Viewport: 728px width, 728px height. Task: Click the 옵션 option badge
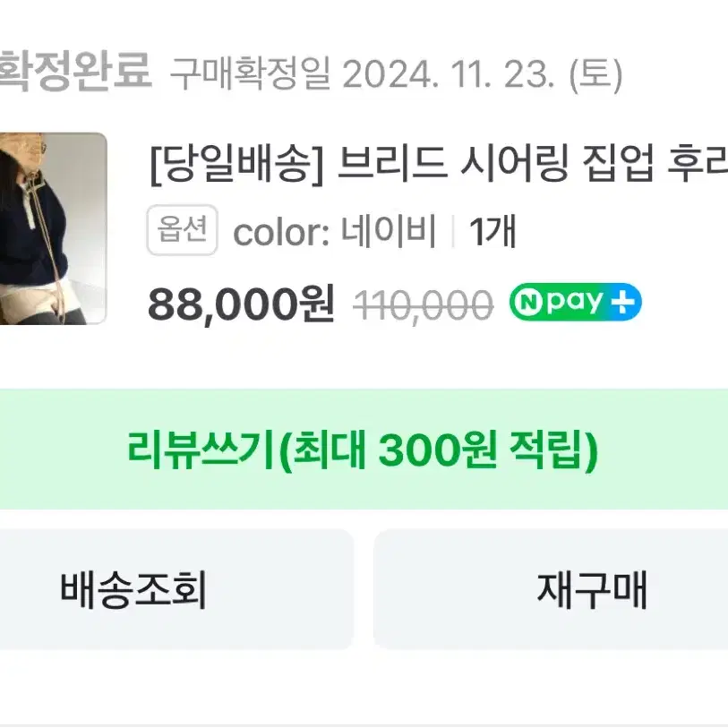pos(183,230)
